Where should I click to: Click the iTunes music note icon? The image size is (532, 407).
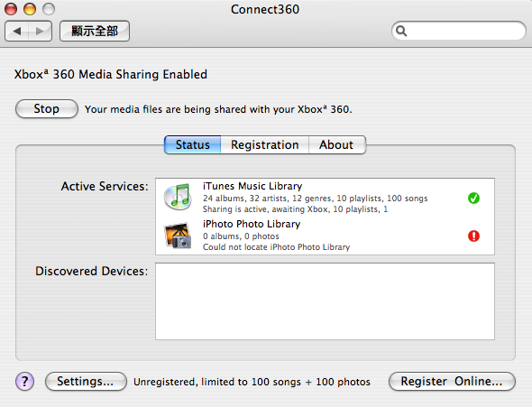[x=178, y=197]
